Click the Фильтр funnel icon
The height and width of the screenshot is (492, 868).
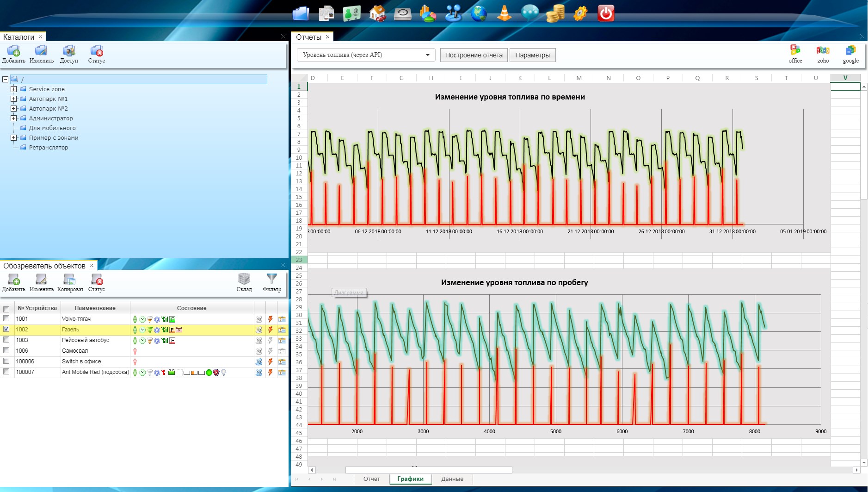point(272,282)
